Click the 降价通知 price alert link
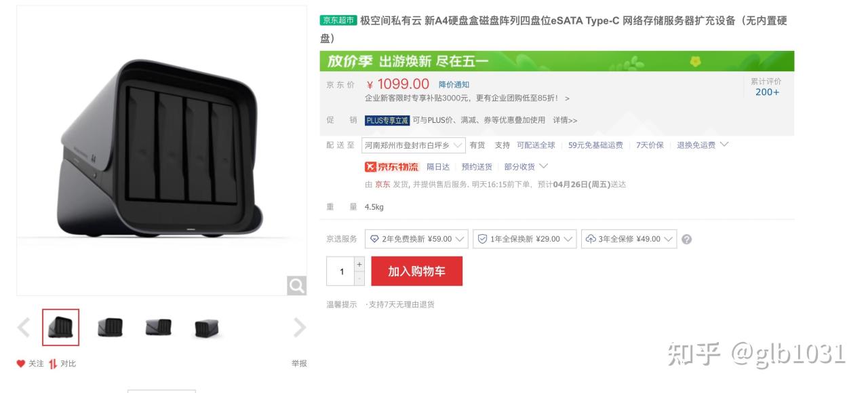This screenshot has height=393, width=868. [x=454, y=85]
